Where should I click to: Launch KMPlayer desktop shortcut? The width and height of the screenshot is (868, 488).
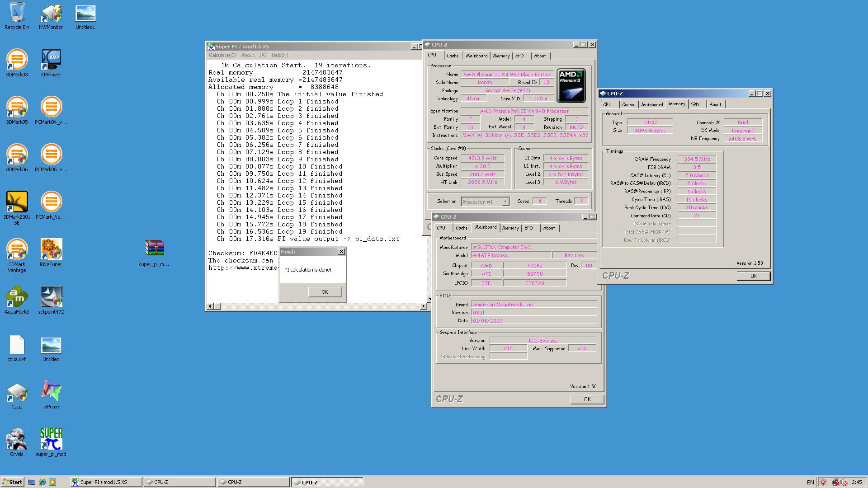coord(51,63)
